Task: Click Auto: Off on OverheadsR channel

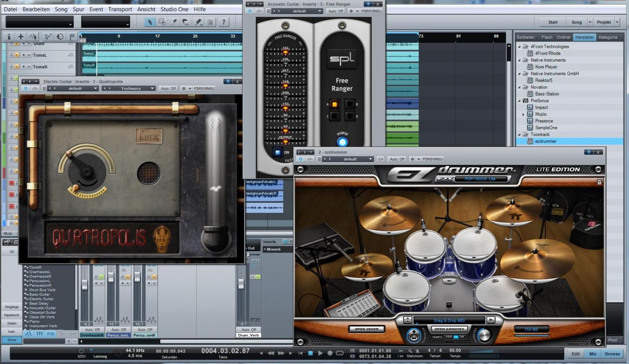Action: (x=92, y=330)
